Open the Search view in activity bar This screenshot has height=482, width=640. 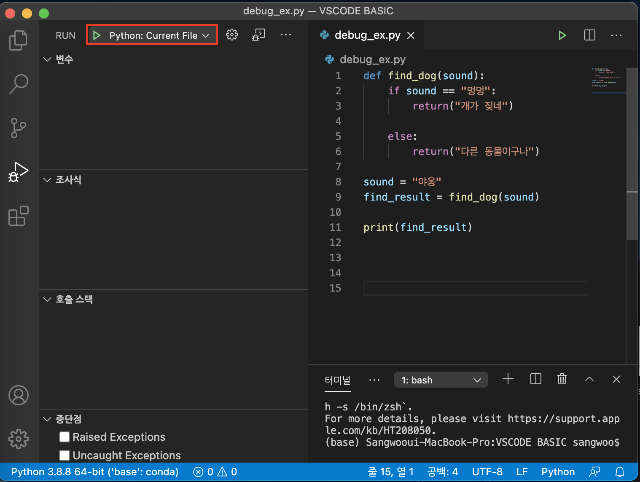18,84
